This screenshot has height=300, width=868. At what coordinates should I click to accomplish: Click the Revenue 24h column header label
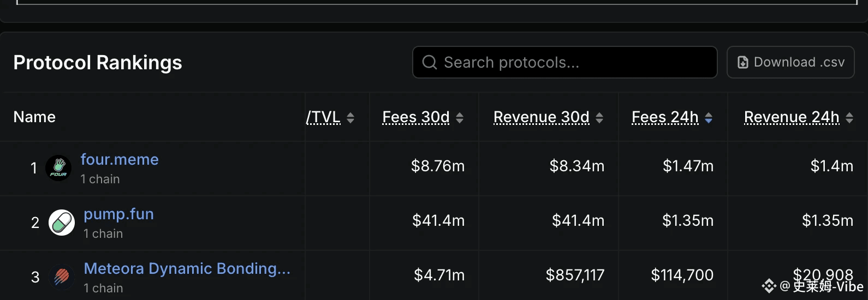(x=792, y=117)
